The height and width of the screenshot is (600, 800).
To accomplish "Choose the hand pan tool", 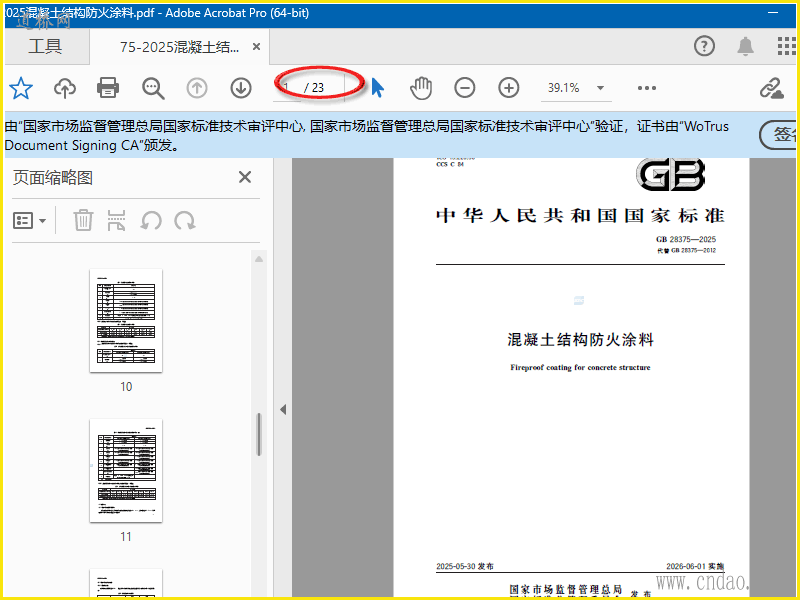I will [421, 88].
